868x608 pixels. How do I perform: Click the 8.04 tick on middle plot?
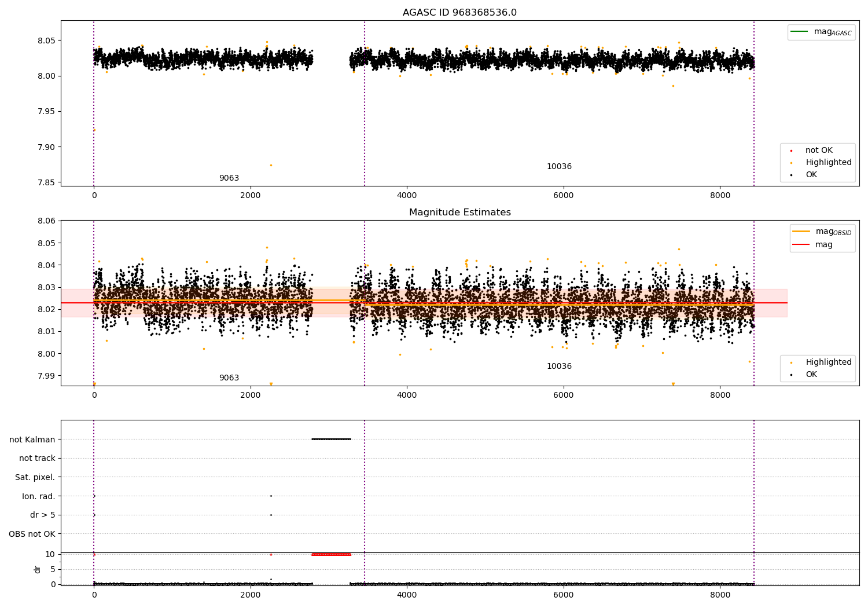(46, 265)
